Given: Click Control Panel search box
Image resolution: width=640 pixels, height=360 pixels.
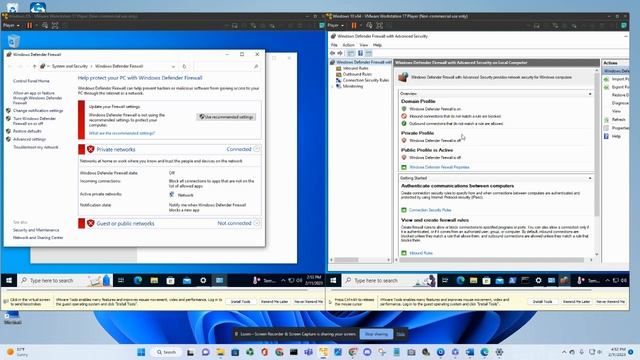Looking at the screenshot, I should pyautogui.click(x=227, y=66).
